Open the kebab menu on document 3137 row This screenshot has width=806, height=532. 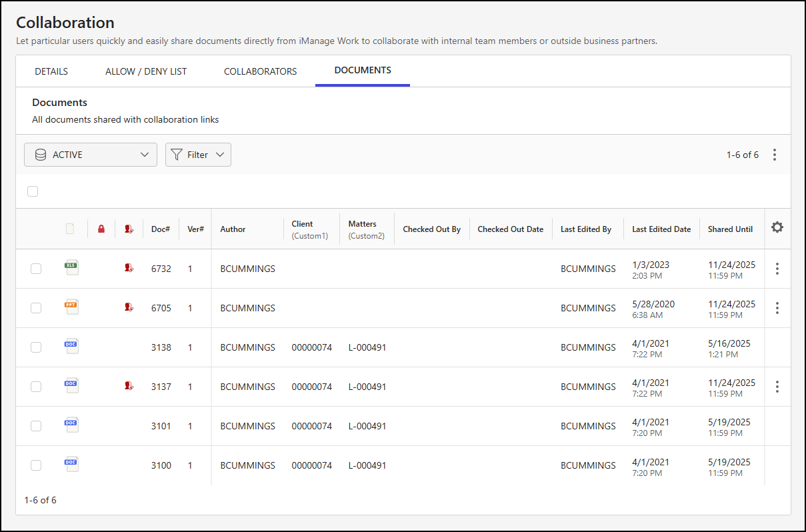[x=777, y=386]
